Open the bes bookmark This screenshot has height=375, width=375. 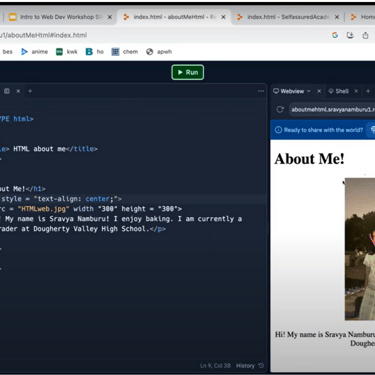[x=7, y=52]
